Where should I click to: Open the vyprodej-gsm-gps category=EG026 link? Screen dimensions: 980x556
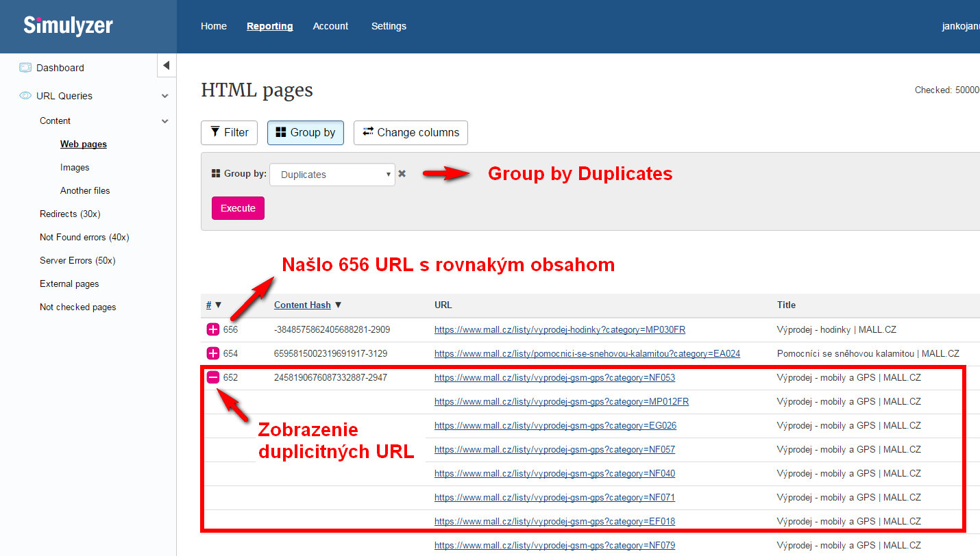(555, 425)
